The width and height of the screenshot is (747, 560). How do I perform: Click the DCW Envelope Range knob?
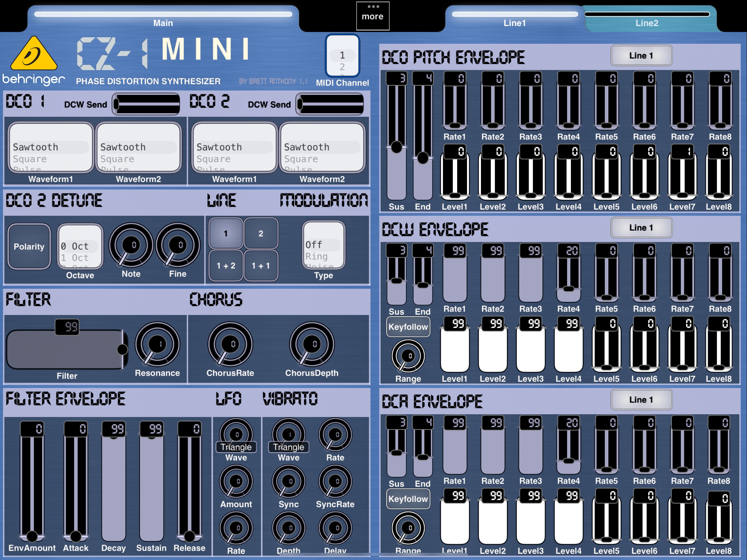pyautogui.click(x=408, y=356)
